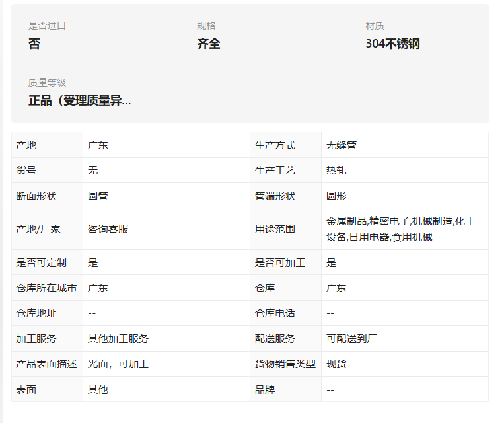504x423 pixels.
Task: Select the 热轧 production process cell
Action: click(405, 170)
